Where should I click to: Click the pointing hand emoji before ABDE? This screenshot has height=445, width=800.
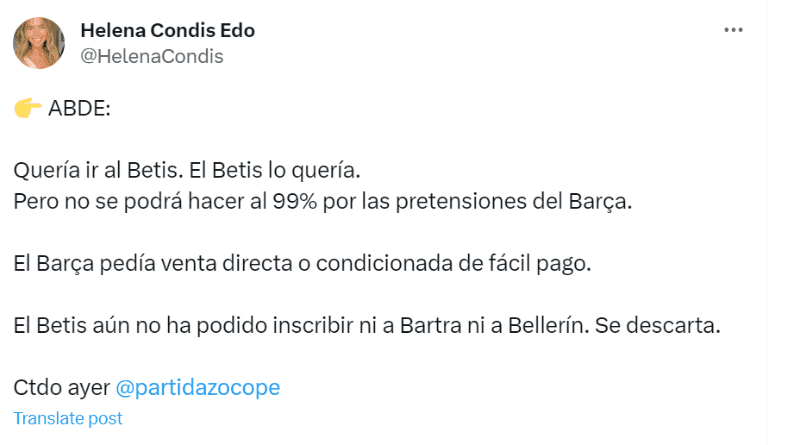pos(28,108)
